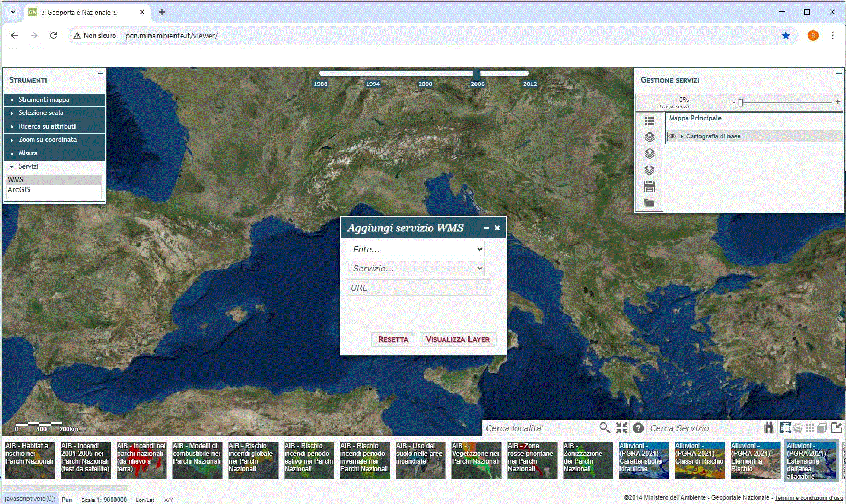The width and height of the screenshot is (846, 504).
Task: Click the remove layer icon with X
Action: tap(650, 137)
